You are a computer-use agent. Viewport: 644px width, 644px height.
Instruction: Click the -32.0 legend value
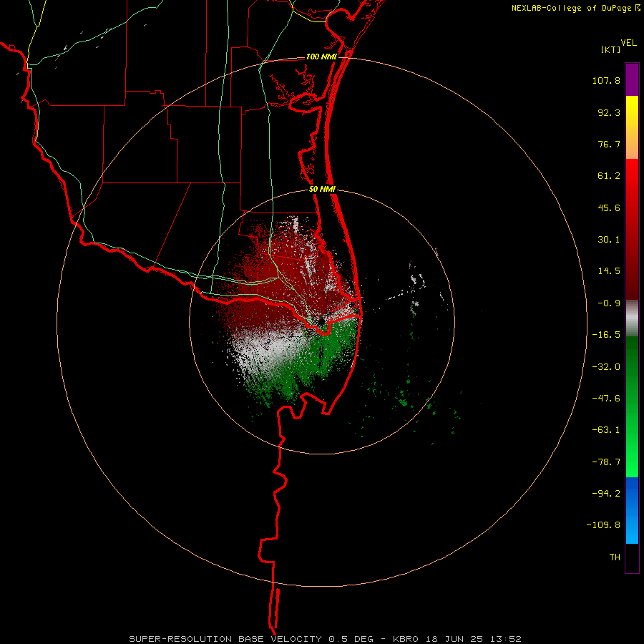pos(606,367)
